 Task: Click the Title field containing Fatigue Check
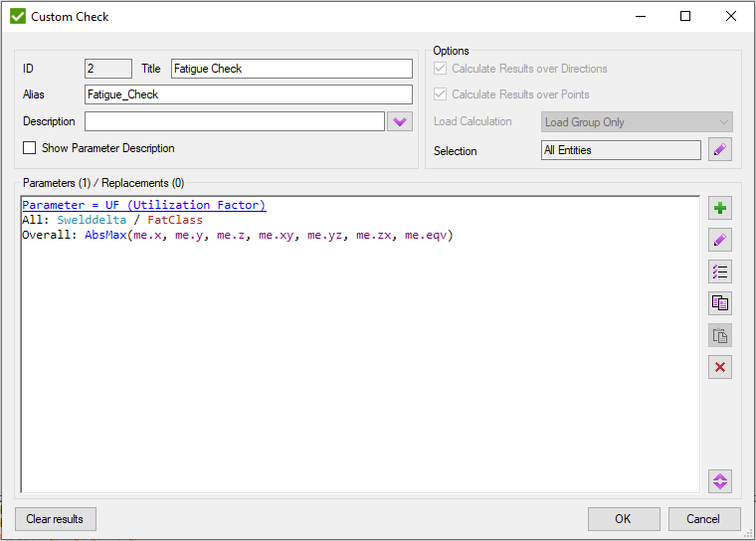pos(291,69)
